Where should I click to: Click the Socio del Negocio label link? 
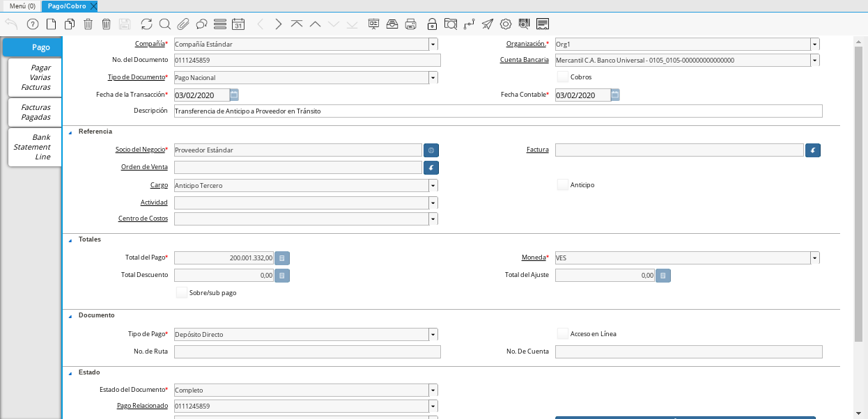click(x=141, y=150)
